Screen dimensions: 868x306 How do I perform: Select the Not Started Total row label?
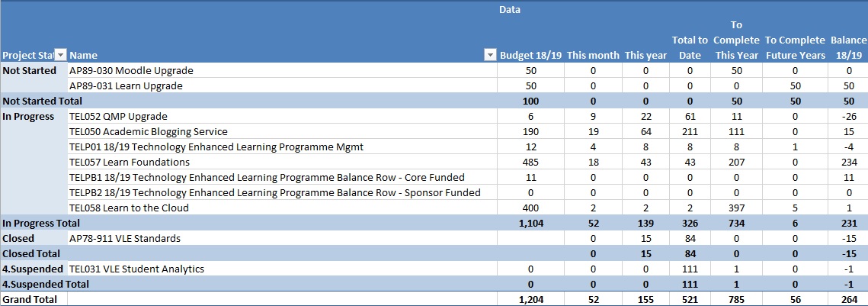point(43,101)
